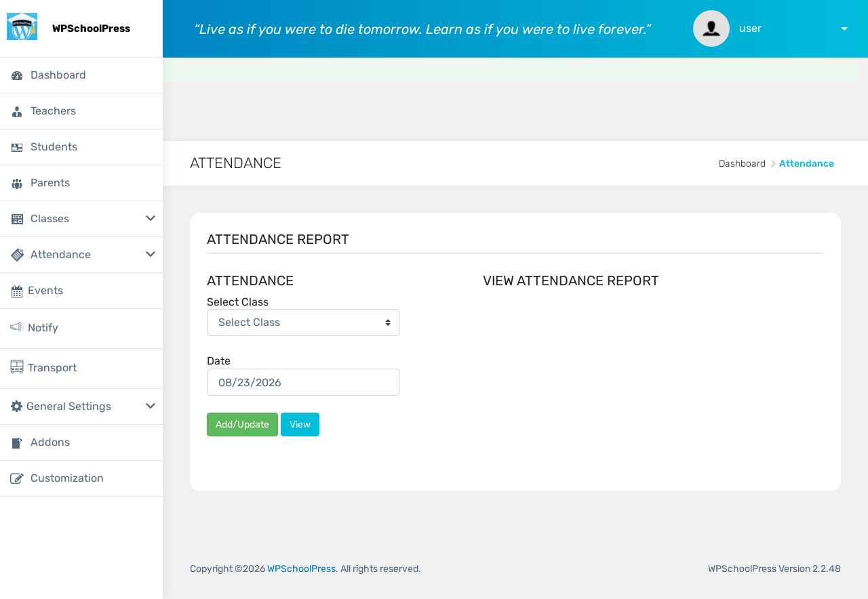Click the WPSchoolPress logo icon
Screen dimensions: 868x599
click(22, 27)
